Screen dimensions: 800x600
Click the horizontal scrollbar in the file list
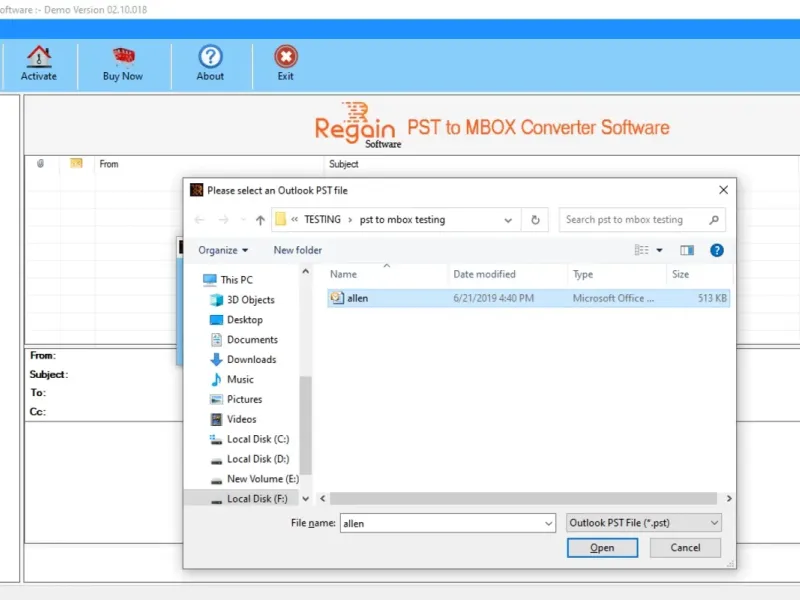point(523,498)
